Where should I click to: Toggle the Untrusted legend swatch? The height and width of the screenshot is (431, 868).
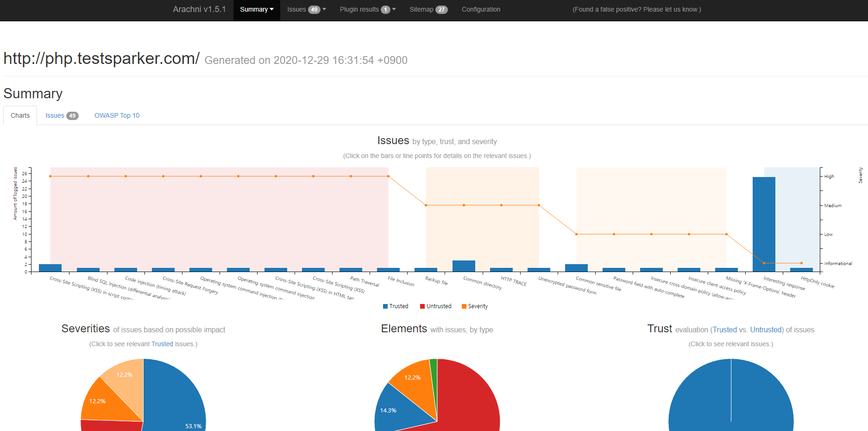[x=422, y=306]
